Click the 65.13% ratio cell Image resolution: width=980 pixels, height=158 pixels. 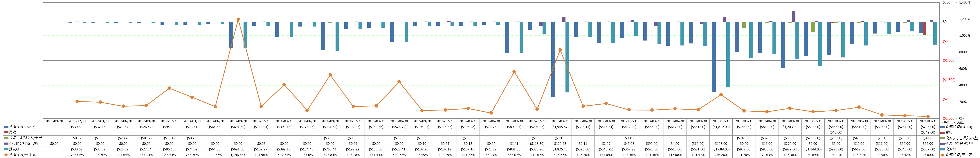491,155
